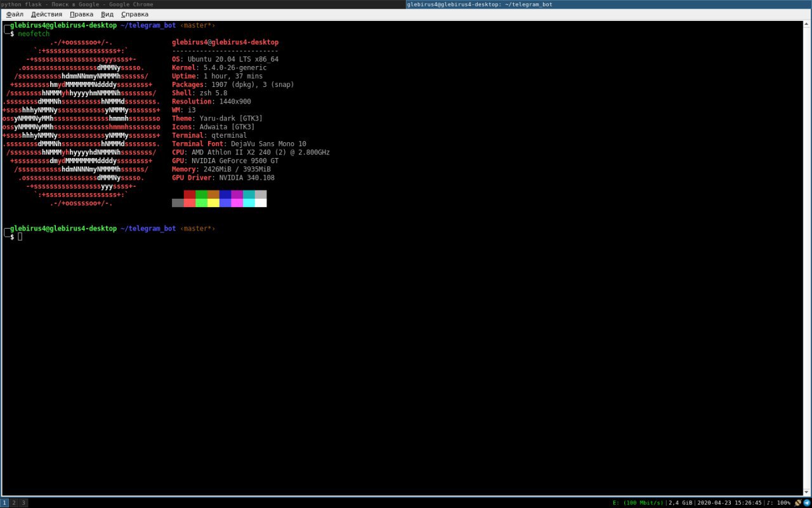Switch to the Google Chrome window tab
Viewport: 812px width, 508px height.
[x=202, y=4]
